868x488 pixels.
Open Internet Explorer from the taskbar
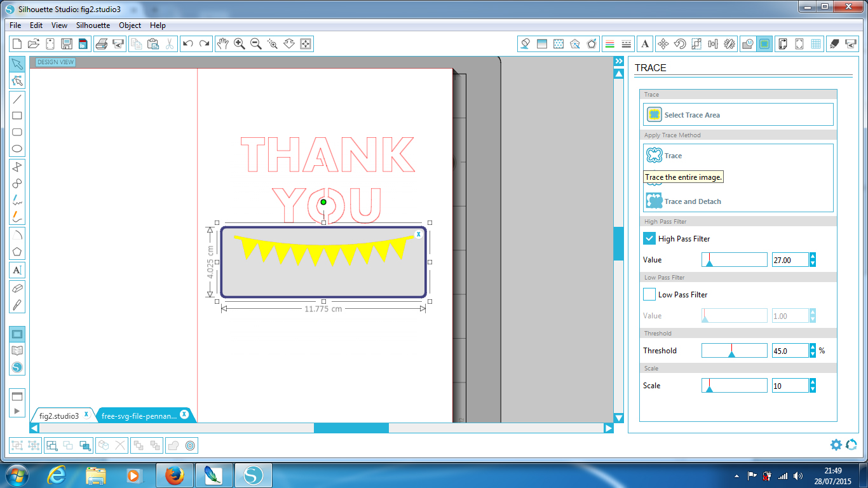coord(57,475)
